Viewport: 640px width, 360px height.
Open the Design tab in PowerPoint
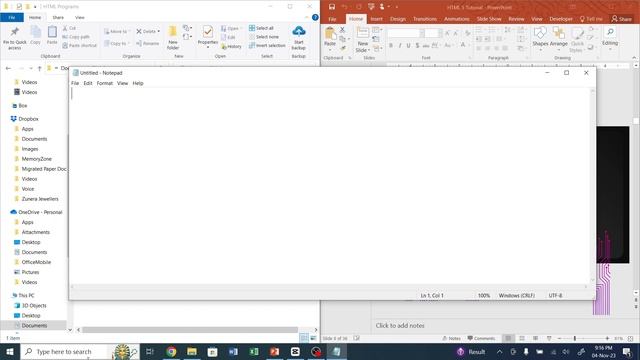pyautogui.click(x=398, y=19)
